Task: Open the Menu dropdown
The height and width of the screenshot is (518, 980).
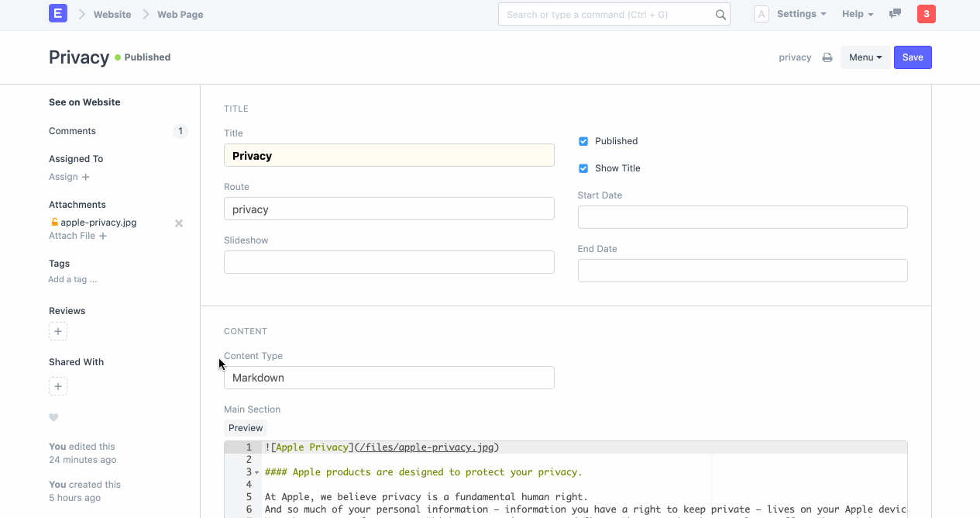Action: point(865,57)
